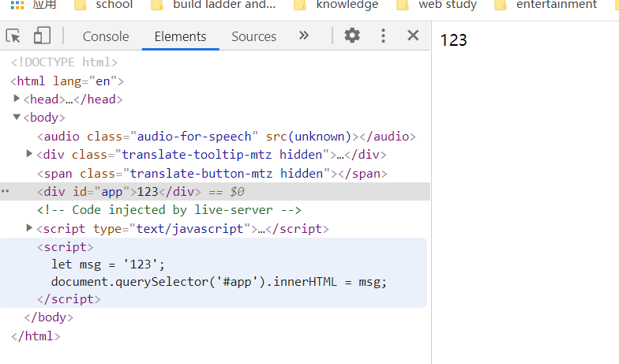Open the web study bookmark folder
Viewport: 619px width, 364px height.
pyautogui.click(x=437, y=5)
